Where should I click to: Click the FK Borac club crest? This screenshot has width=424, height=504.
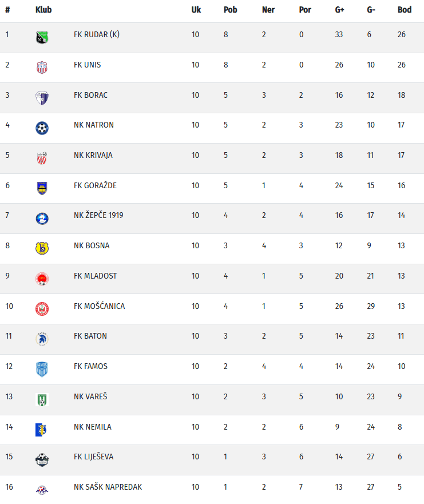42,98
